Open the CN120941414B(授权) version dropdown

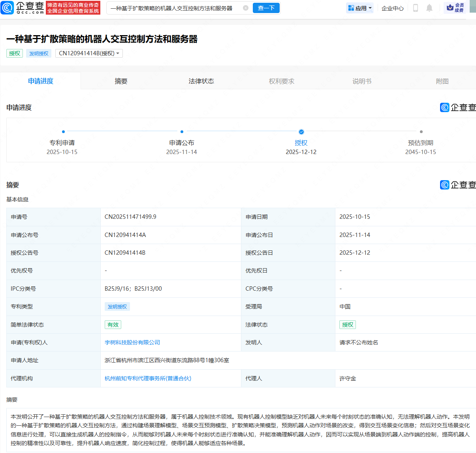[x=89, y=53]
